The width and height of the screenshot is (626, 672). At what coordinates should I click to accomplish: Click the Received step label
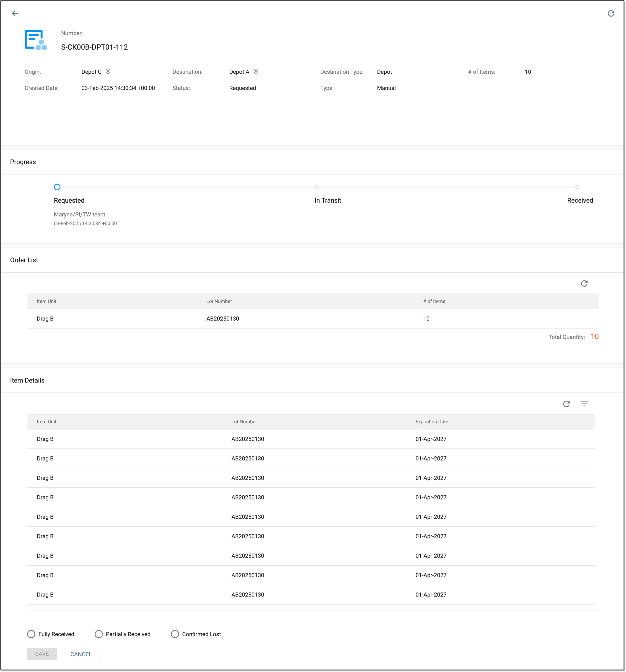580,201
